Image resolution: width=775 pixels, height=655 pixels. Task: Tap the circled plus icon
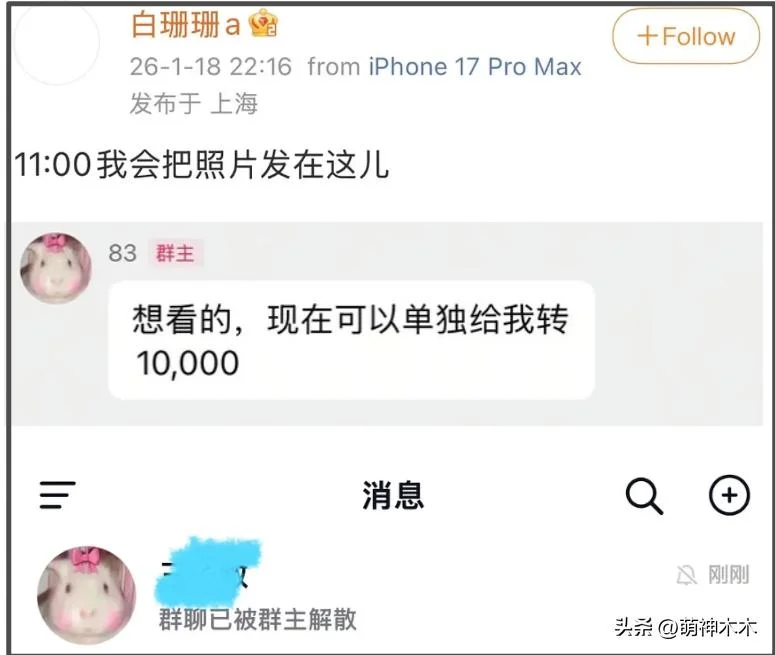pyautogui.click(x=729, y=495)
